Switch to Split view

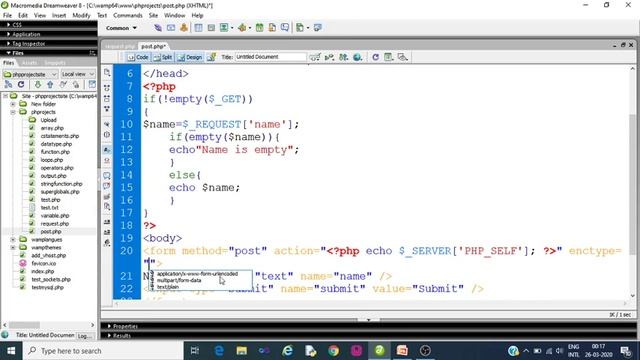point(163,57)
